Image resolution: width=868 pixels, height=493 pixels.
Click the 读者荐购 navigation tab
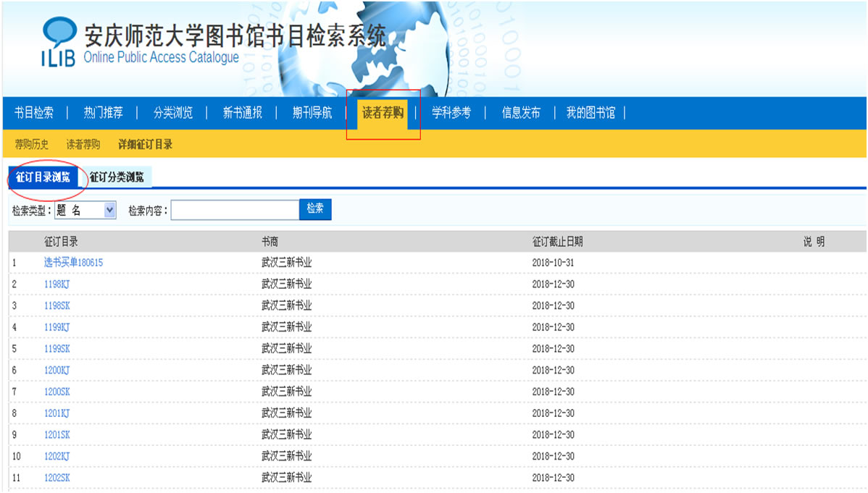[383, 113]
